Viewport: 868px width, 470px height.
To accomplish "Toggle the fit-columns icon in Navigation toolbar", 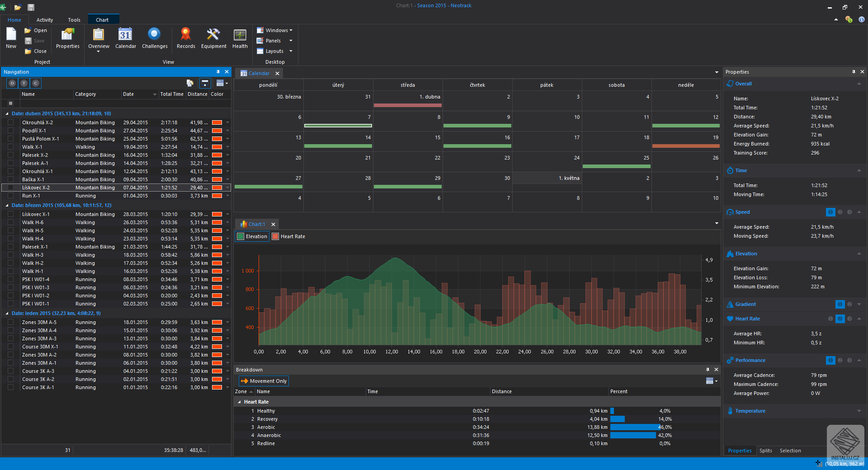I will [205, 83].
